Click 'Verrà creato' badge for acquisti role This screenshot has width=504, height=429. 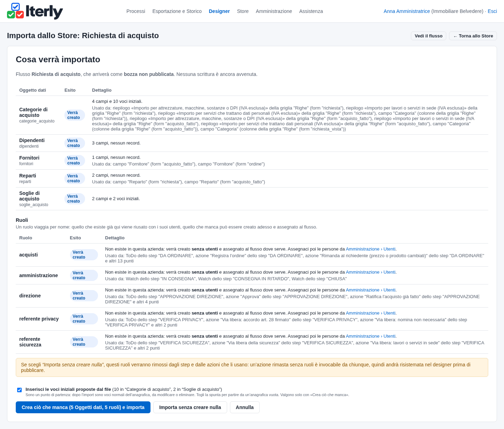click(x=84, y=255)
